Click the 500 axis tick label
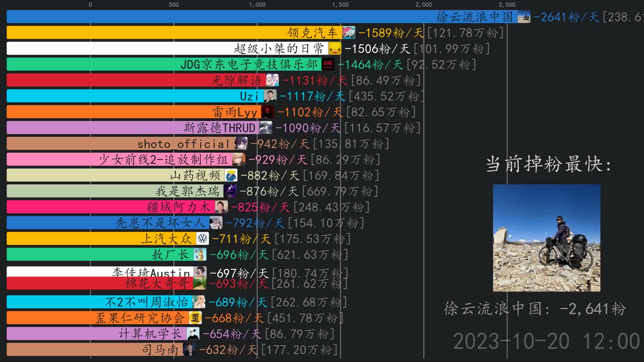 [174, 5]
